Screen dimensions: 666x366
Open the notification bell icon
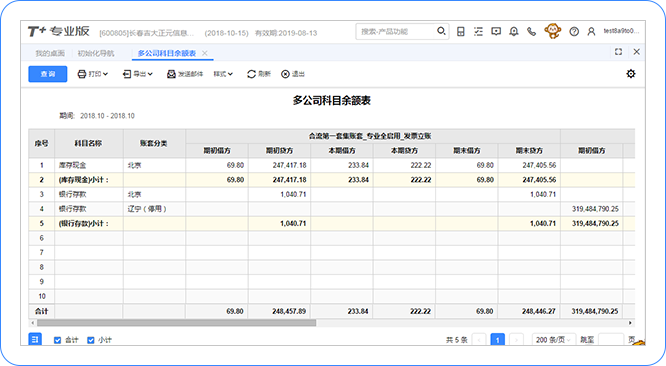point(514,31)
